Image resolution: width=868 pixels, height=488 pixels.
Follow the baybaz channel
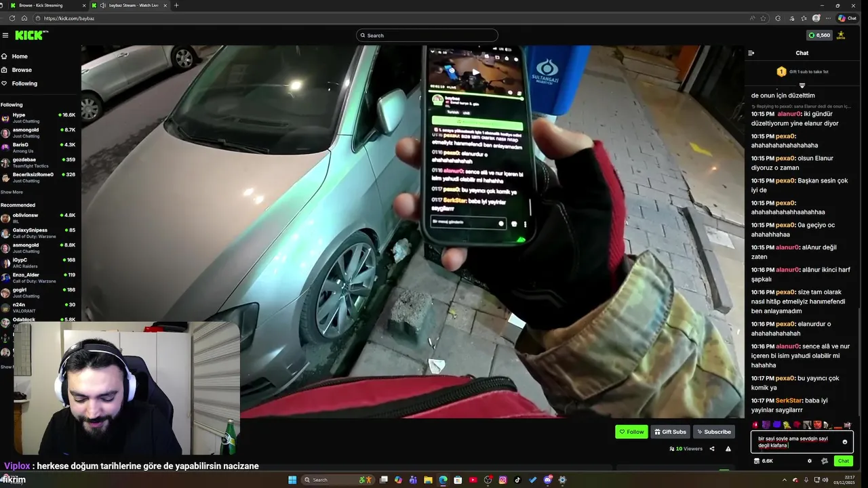tap(631, 432)
